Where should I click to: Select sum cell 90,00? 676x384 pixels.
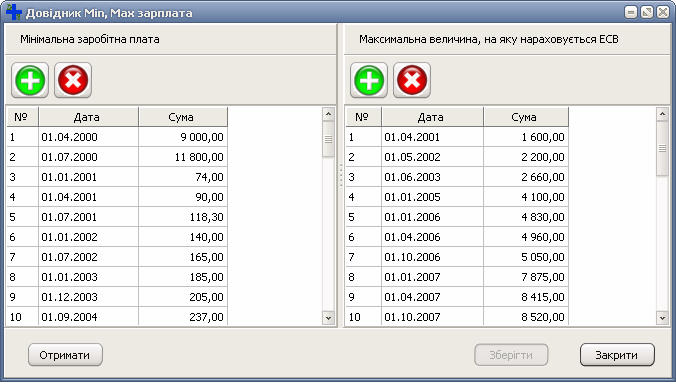(x=183, y=197)
